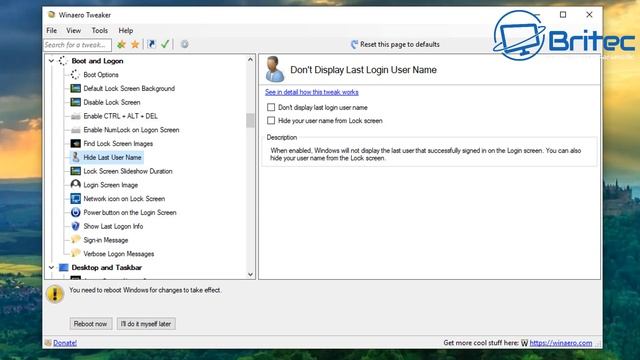Click the tree vertical scrollbar thumb
Viewport: 640px width, 360px height.
point(250,121)
